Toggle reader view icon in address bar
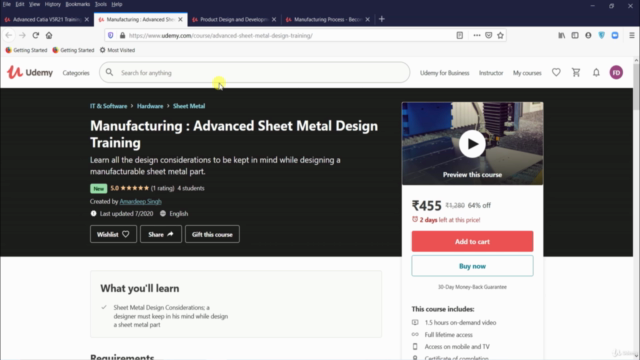The width and height of the screenshot is (640, 360). click(460, 36)
